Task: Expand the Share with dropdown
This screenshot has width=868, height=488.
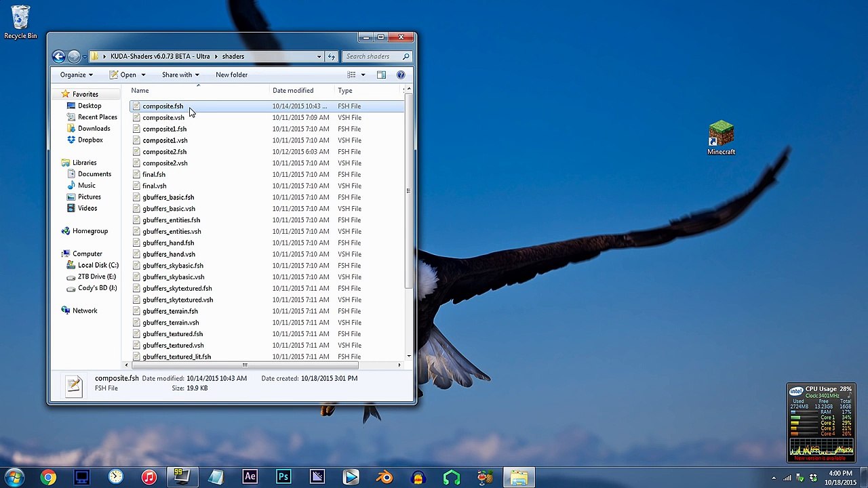Action: (180, 75)
